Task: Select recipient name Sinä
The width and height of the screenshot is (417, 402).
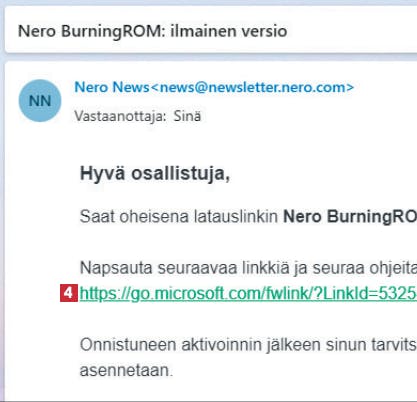Action: tap(187, 116)
